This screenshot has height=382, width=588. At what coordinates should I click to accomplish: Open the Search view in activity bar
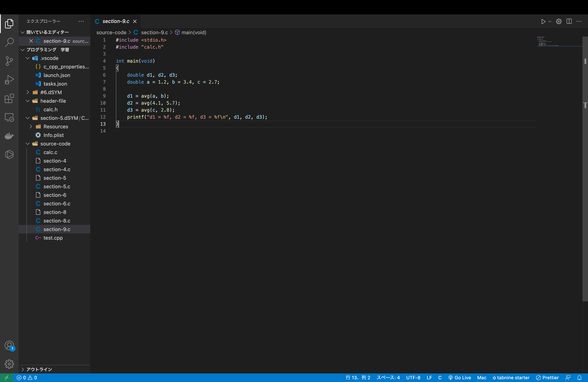[x=9, y=42]
